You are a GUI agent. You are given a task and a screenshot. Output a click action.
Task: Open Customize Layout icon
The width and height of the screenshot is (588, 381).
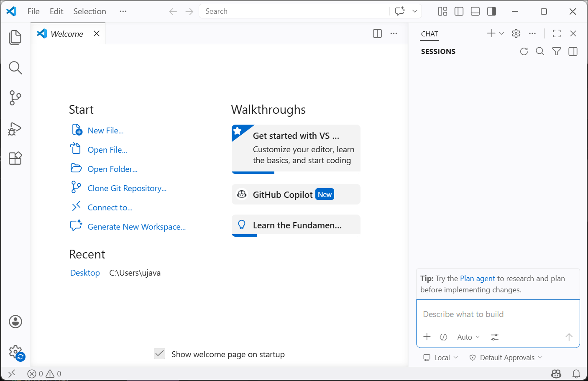pyautogui.click(x=442, y=11)
